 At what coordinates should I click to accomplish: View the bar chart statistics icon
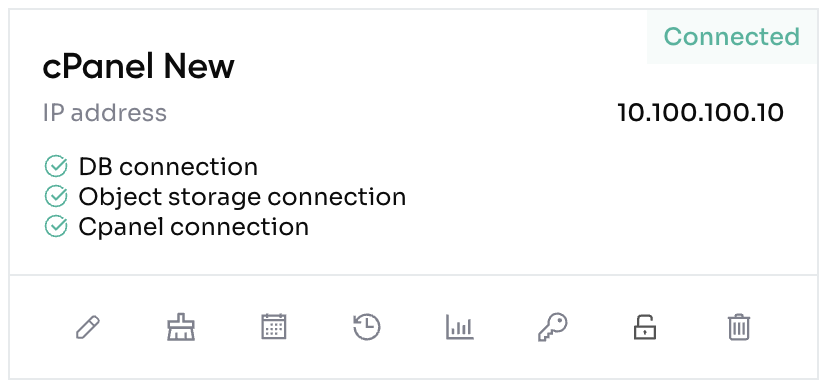tap(459, 327)
